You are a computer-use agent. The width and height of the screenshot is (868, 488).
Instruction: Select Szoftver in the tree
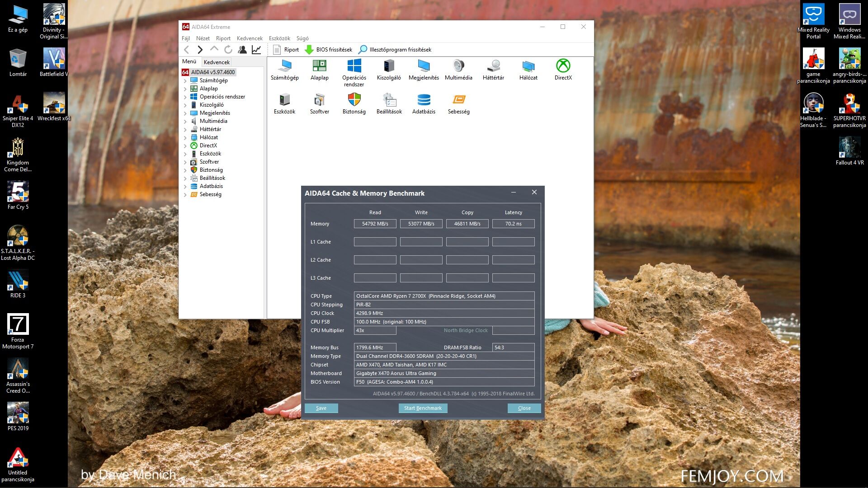point(209,162)
